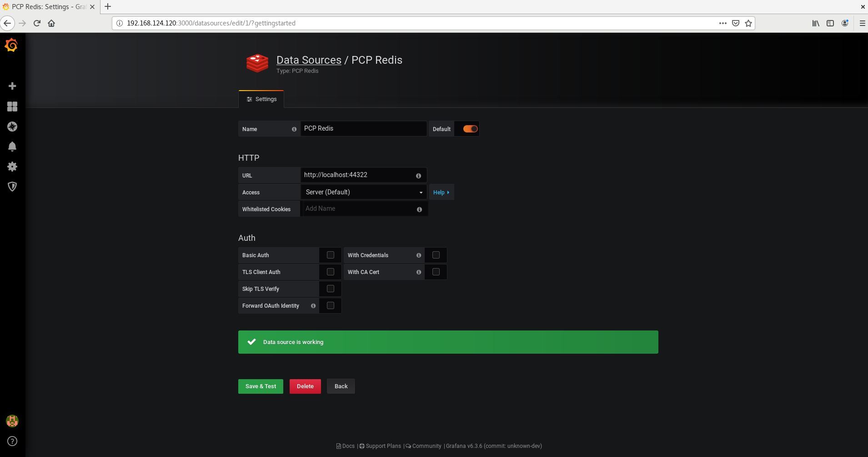Open the Explore compass icon in the sidebar
The image size is (868, 457).
tap(12, 127)
